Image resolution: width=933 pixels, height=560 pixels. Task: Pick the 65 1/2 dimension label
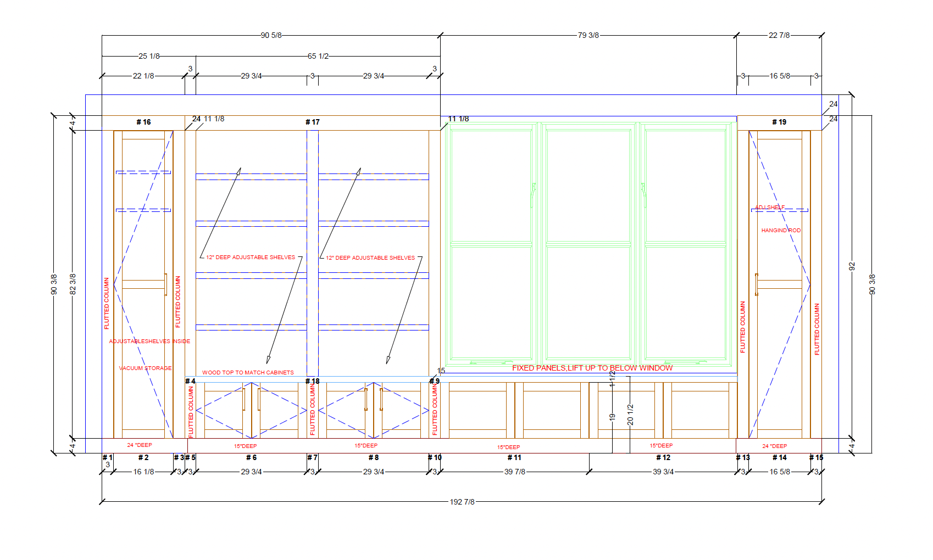coord(318,56)
